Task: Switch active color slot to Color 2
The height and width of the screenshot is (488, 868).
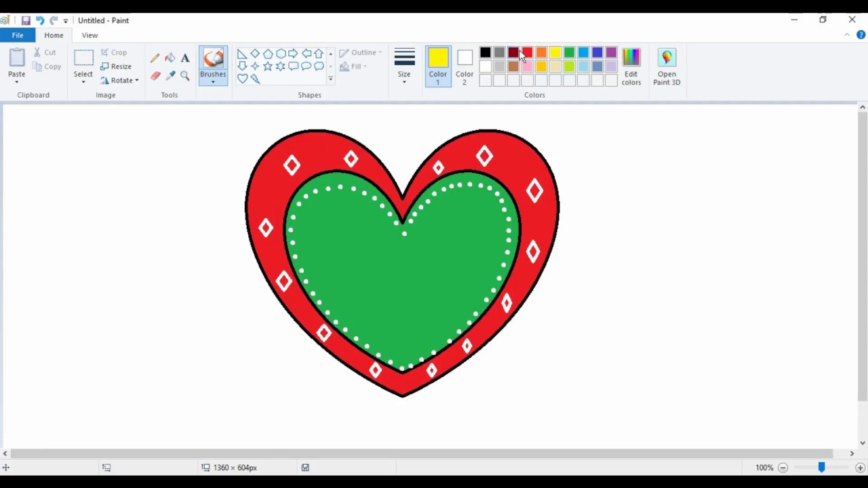Action: (x=465, y=66)
